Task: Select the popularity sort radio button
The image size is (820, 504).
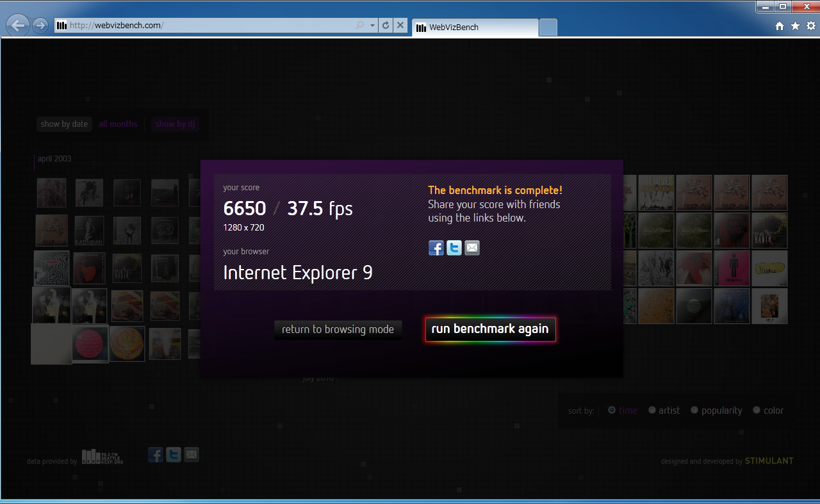Action: (694, 411)
